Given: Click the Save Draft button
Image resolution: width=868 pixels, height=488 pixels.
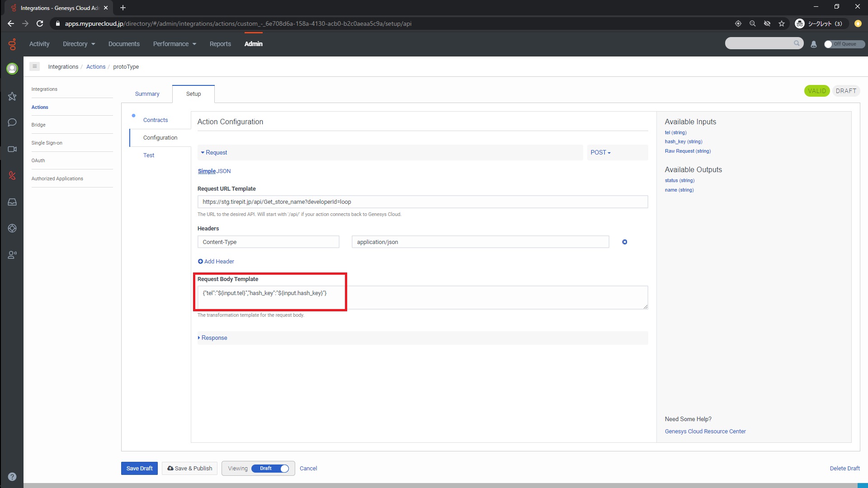Looking at the screenshot, I should click(x=139, y=469).
